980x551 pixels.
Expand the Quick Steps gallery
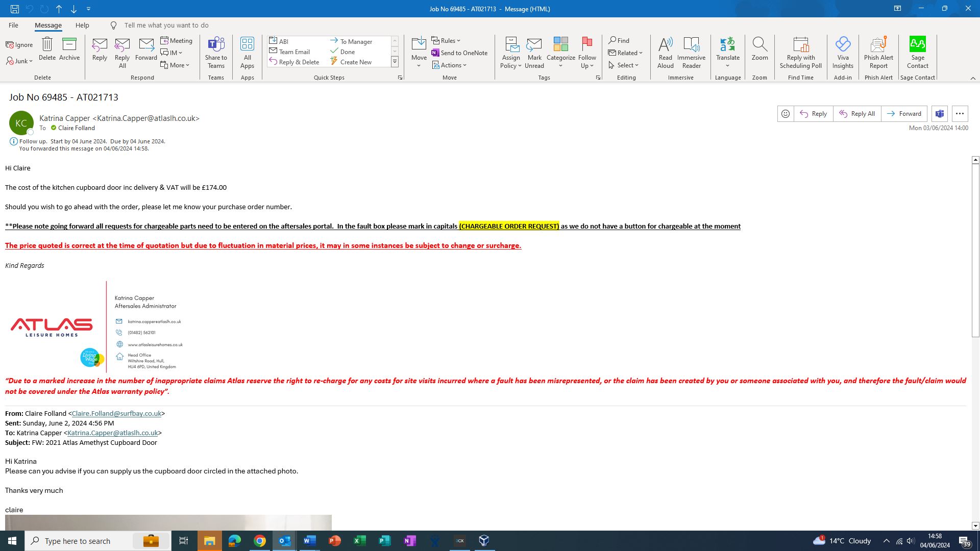(x=395, y=62)
